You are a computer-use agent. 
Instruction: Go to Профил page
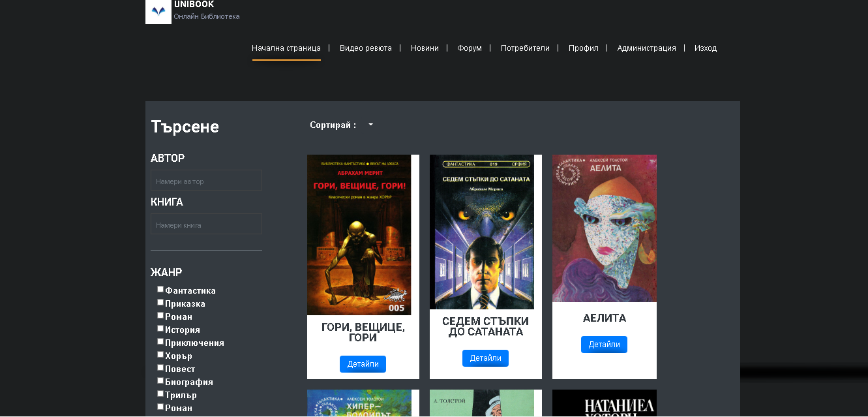point(584,48)
